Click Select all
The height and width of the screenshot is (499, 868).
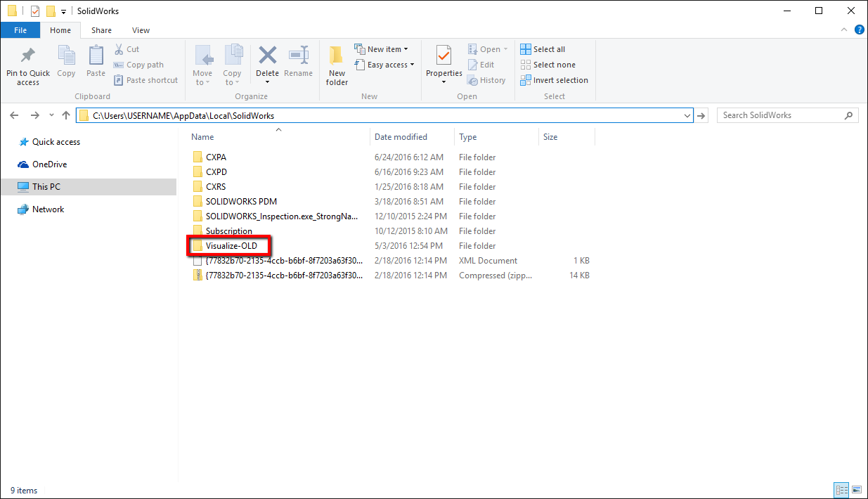[x=543, y=49]
